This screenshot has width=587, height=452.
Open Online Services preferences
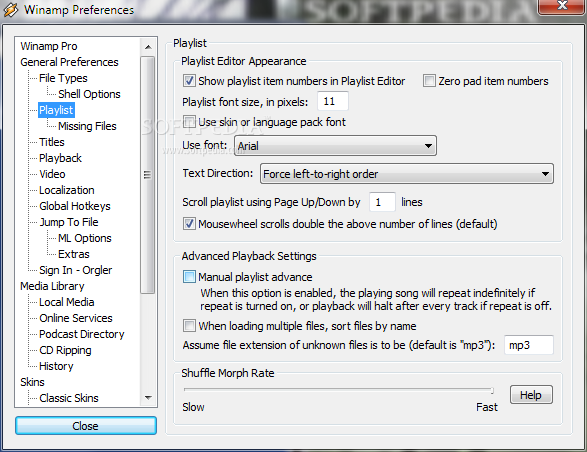(x=76, y=318)
